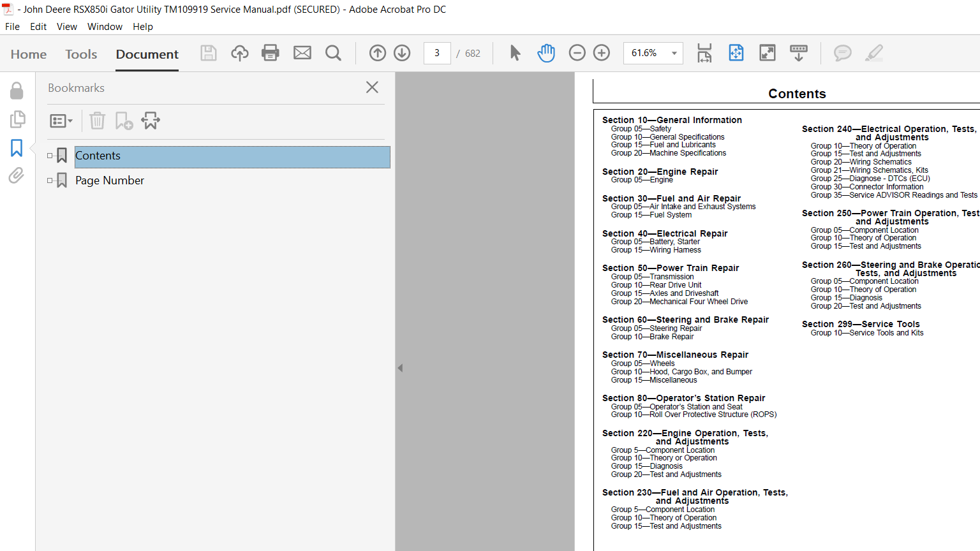The image size is (980, 551).
Task: Switch to the Tools tab
Action: (x=81, y=54)
